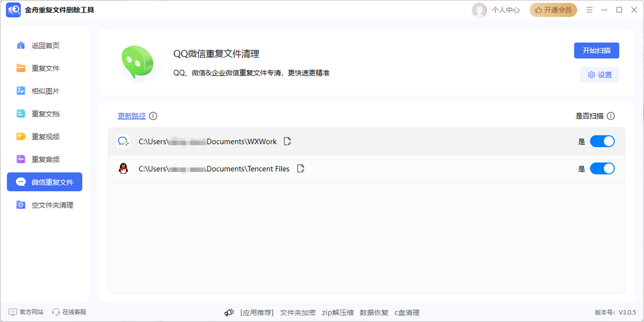Go to 返回首页 home page
Screen dimensions: 644x322
(x=45, y=46)
